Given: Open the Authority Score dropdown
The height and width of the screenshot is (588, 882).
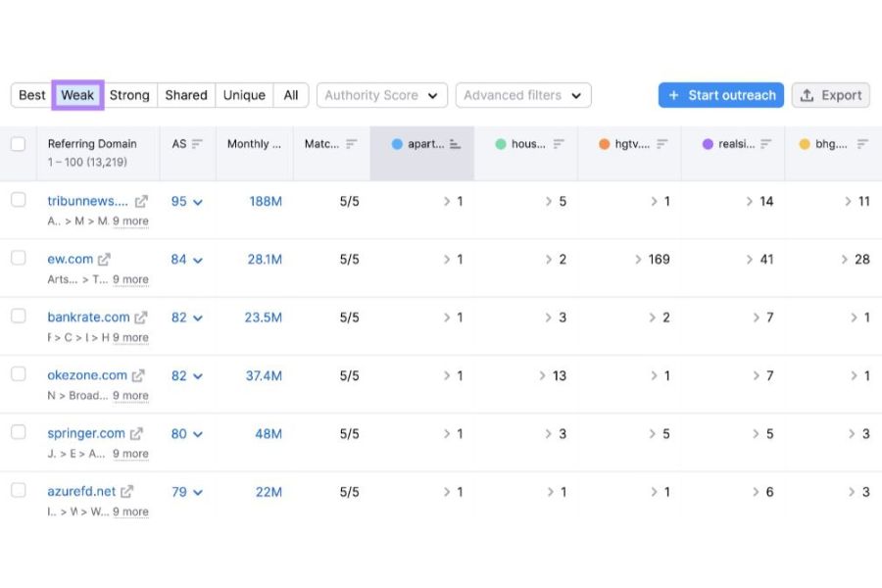Looking at the screenshot, I should point(382,95).
